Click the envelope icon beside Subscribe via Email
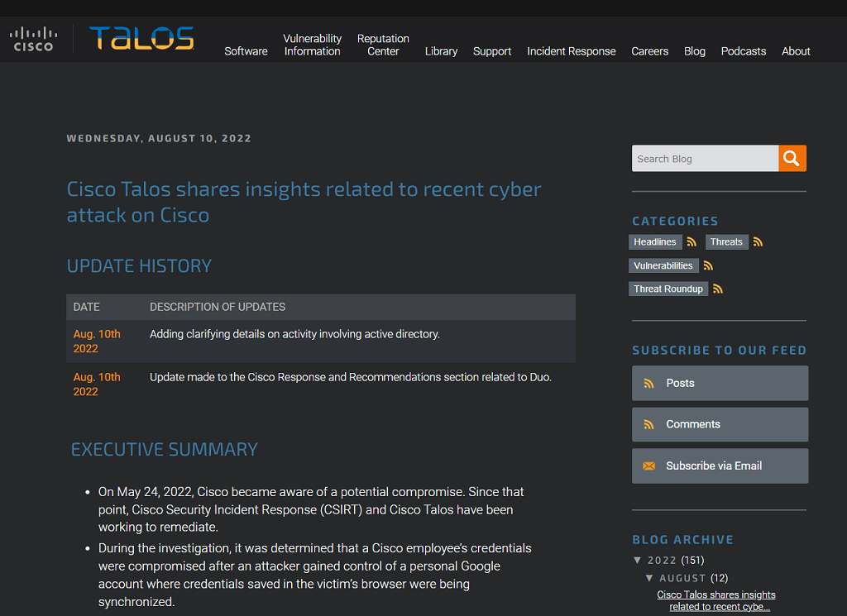Viewport: 847px width, 616px height. point(650,466)
